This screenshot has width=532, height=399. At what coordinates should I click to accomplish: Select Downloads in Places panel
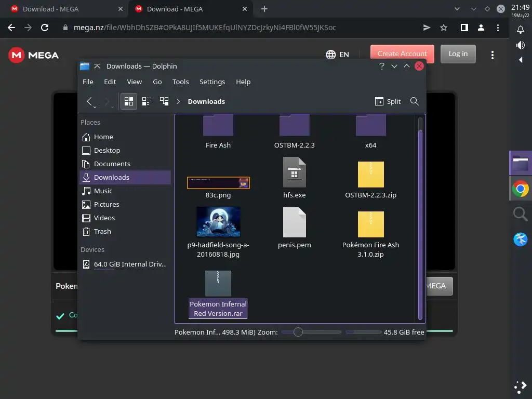click(125, 178)
